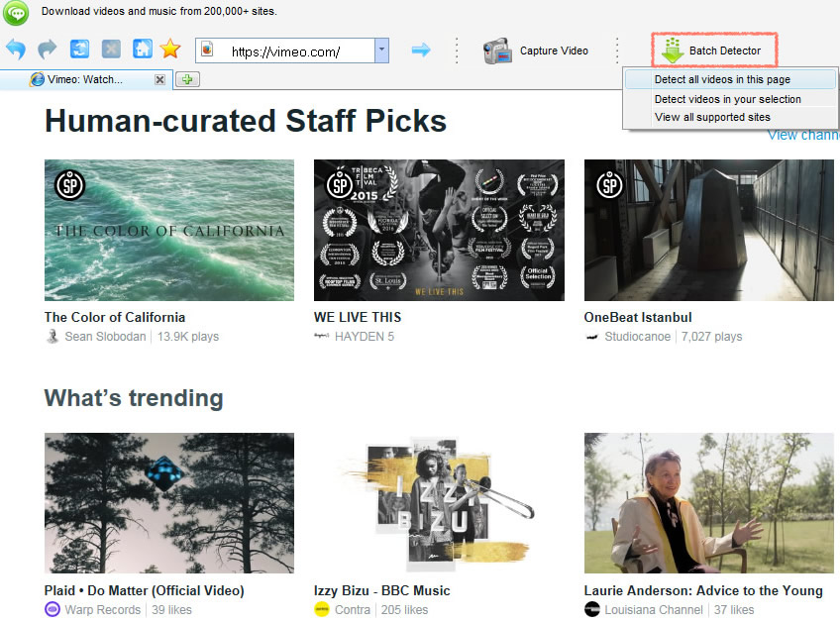Click the yellow Contra avatar icon
The width and height of the screenshot is (840, 621).
pos(321,610)
